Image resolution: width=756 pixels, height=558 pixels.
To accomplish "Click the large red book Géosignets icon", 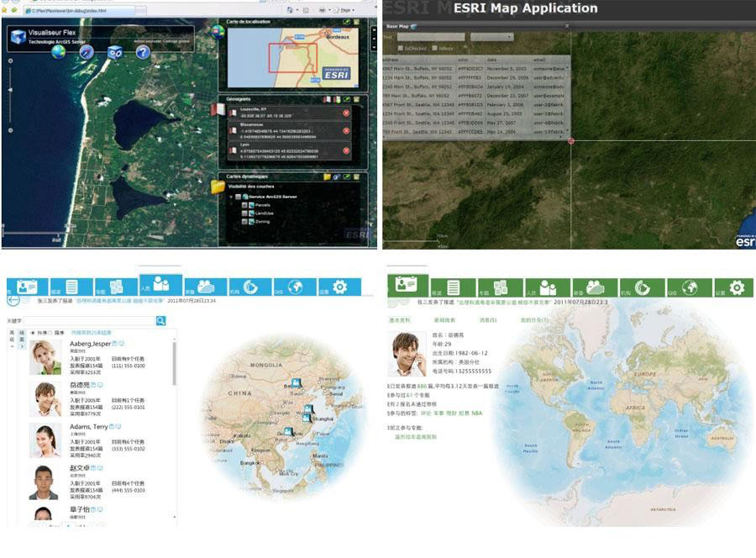I will tap(218, 109).
